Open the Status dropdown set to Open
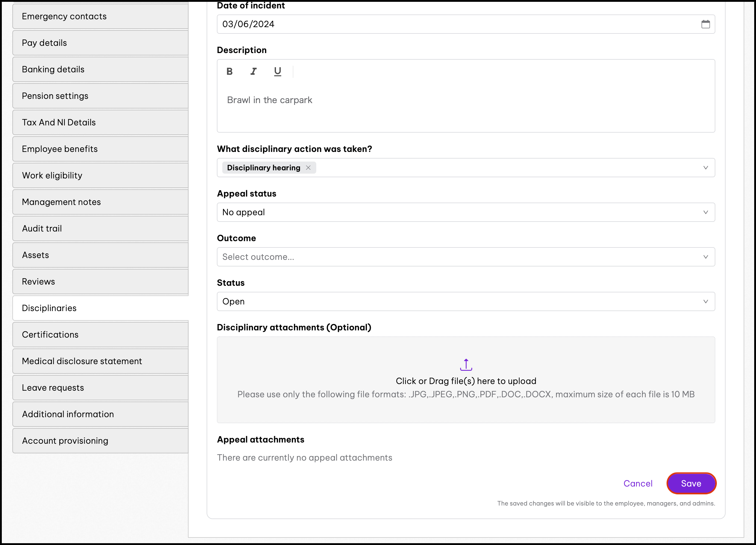756x545 pixels. pyautogui.click(x=466, y=301)
